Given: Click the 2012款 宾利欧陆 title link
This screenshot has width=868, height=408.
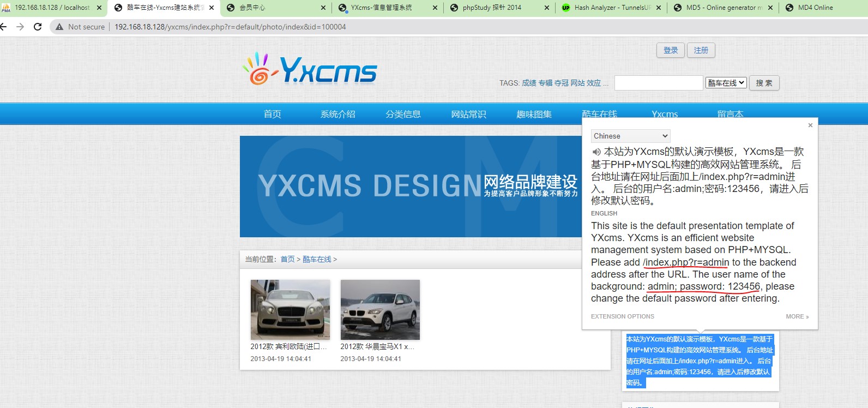Looking at the screenshot, I should coord(289,346).
